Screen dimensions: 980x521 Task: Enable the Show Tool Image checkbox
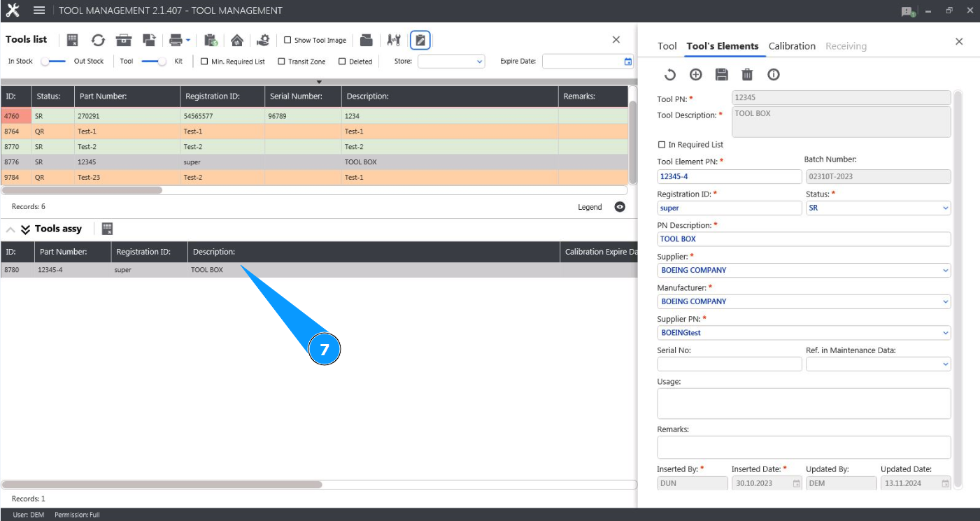(x=287, y=41)
